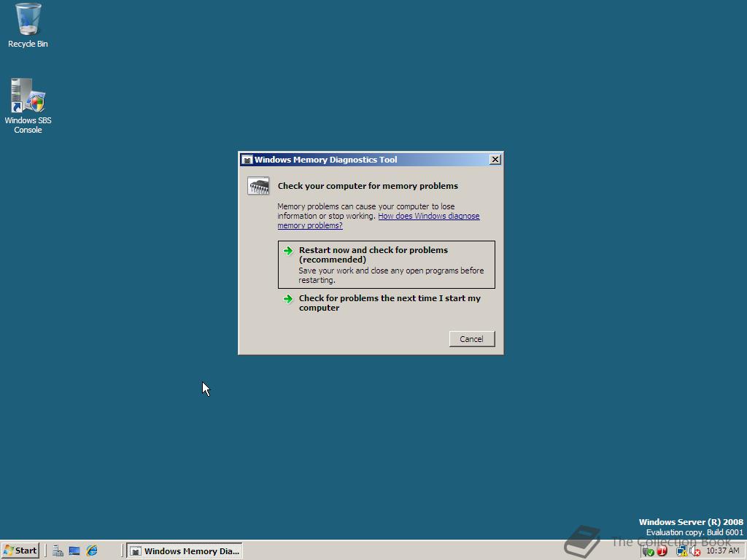Open the Windows SBS Console shortcut

28,106
